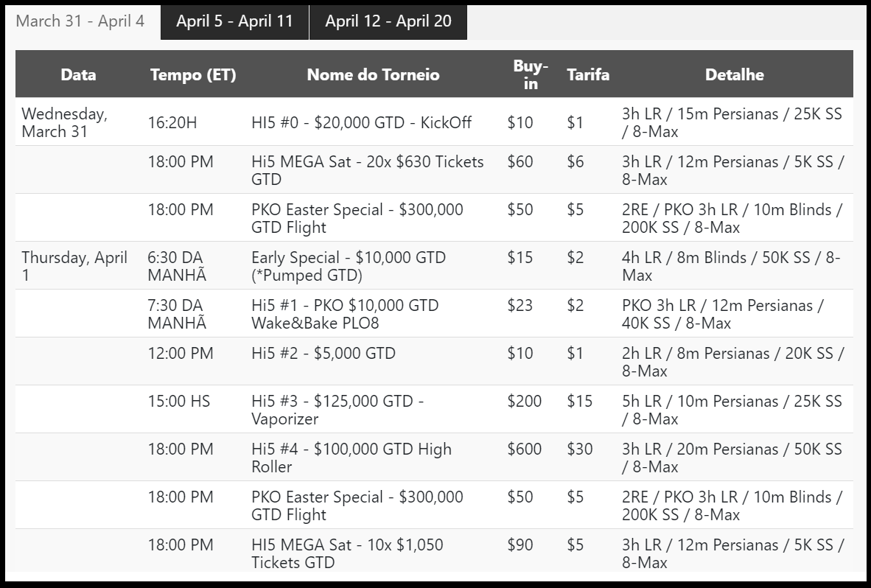
Task: Click the Nome do Torneio column header
Action: tap(374, 74)
